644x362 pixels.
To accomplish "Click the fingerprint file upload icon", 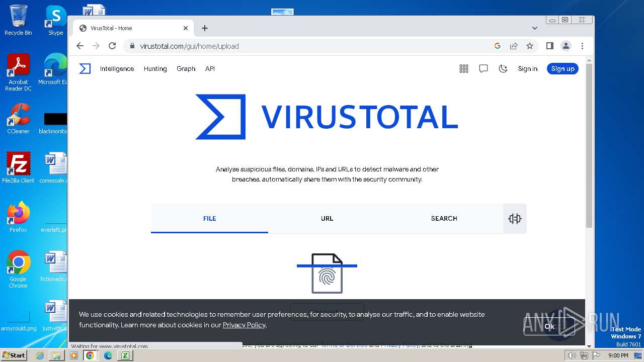I will tap(327, 274).
